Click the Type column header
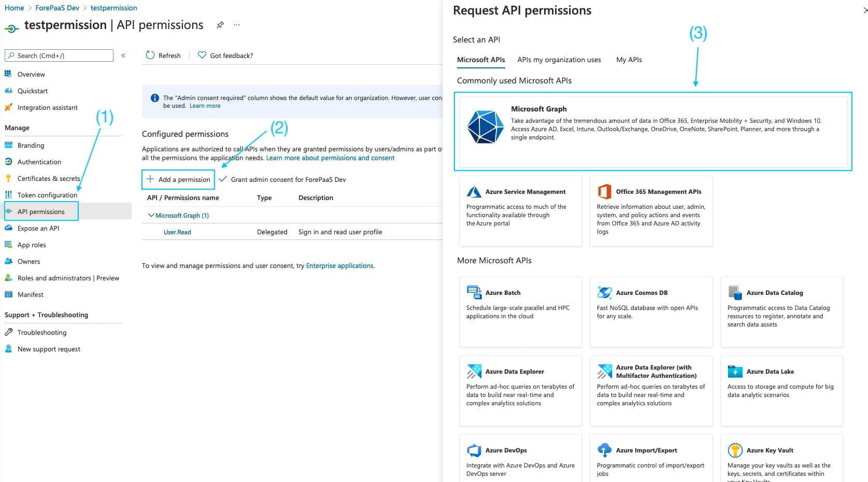Image resolution: width=868 pixels, height=482 pixels. [264, 197]
